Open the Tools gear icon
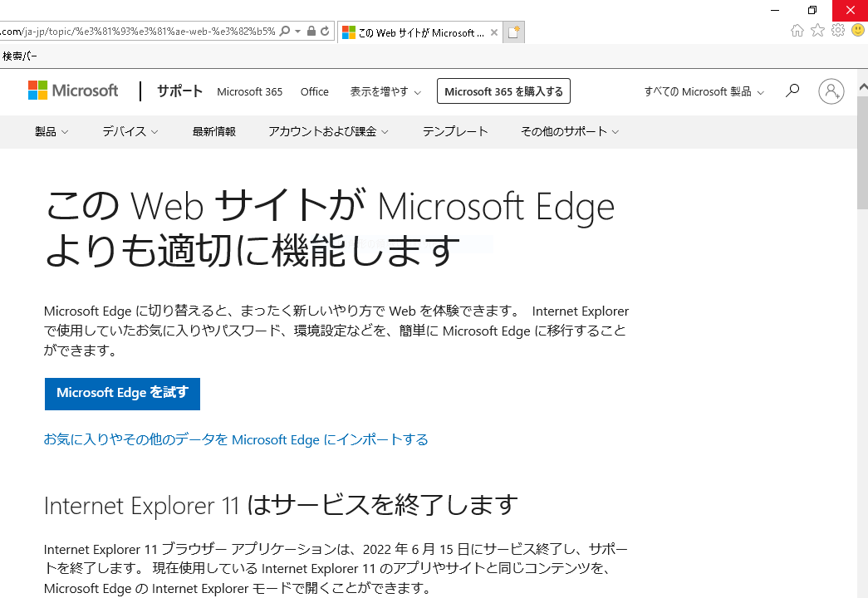The width and height of the screenshot is (868, 598). click(838, 30)
